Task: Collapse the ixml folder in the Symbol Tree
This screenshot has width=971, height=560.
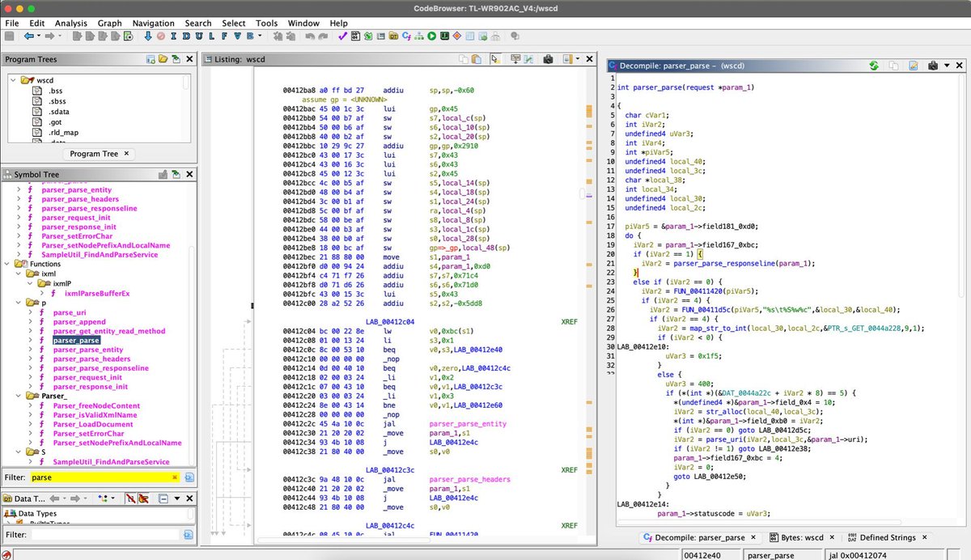Action: tap(18, 274)
